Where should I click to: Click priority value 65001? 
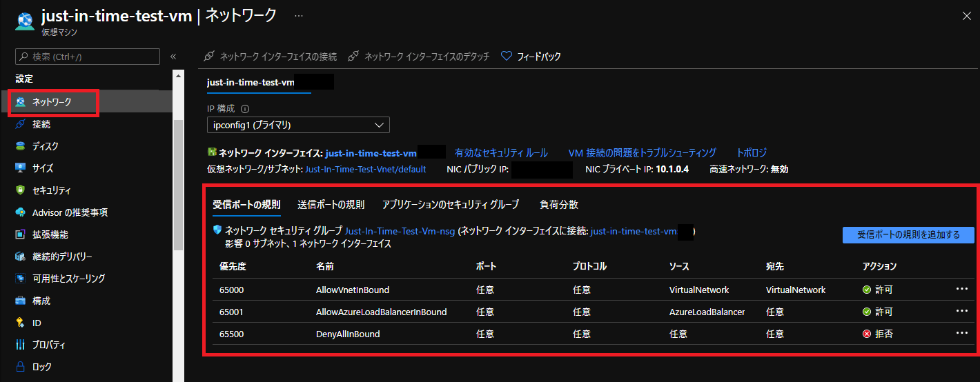(232, 312)
